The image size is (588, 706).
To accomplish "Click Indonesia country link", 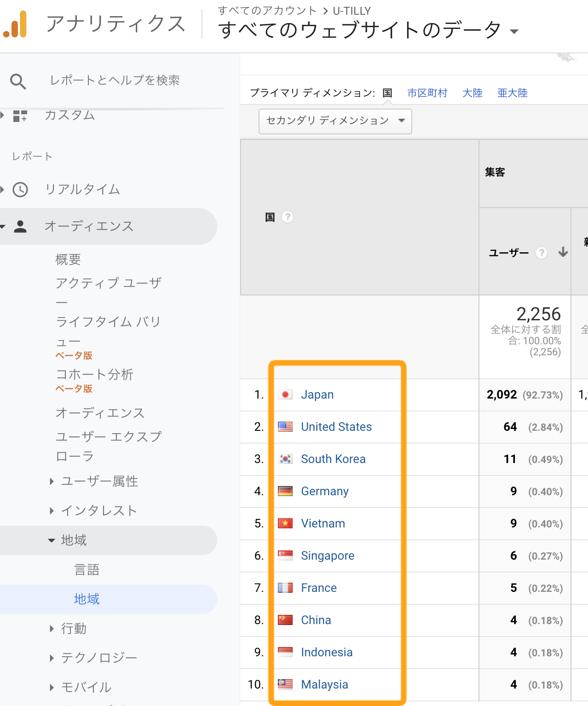I will (x=327, y=652).
